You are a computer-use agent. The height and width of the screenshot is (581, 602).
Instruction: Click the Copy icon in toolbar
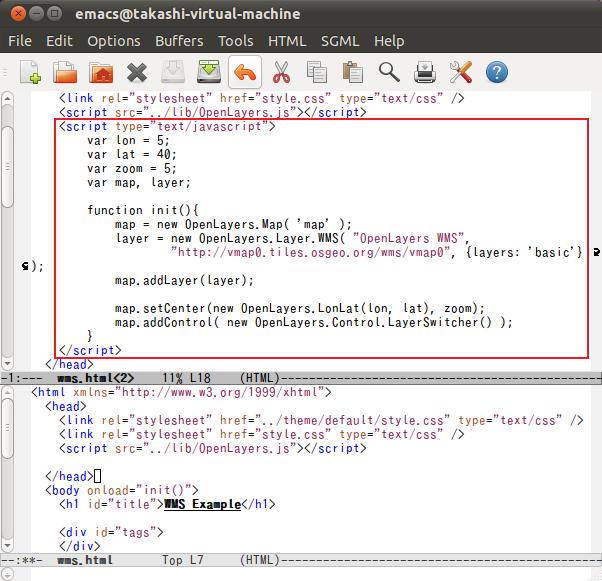[x=317, y=72]
